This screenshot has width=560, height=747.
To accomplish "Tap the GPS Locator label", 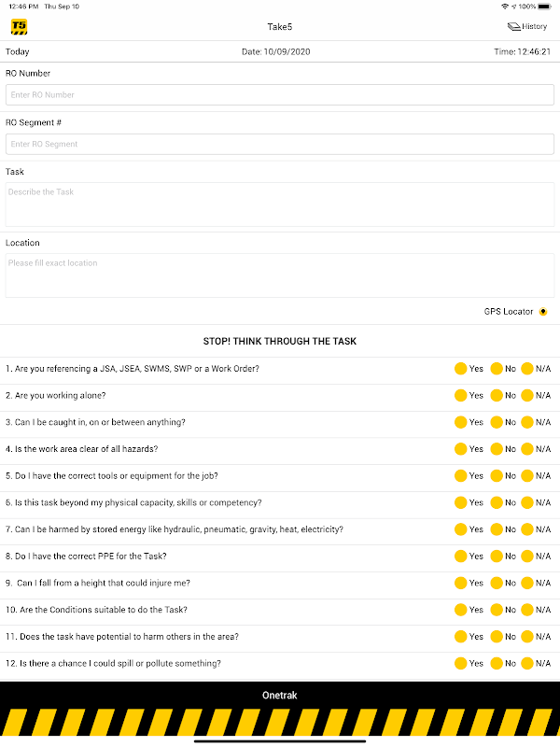I will point(509,312).
